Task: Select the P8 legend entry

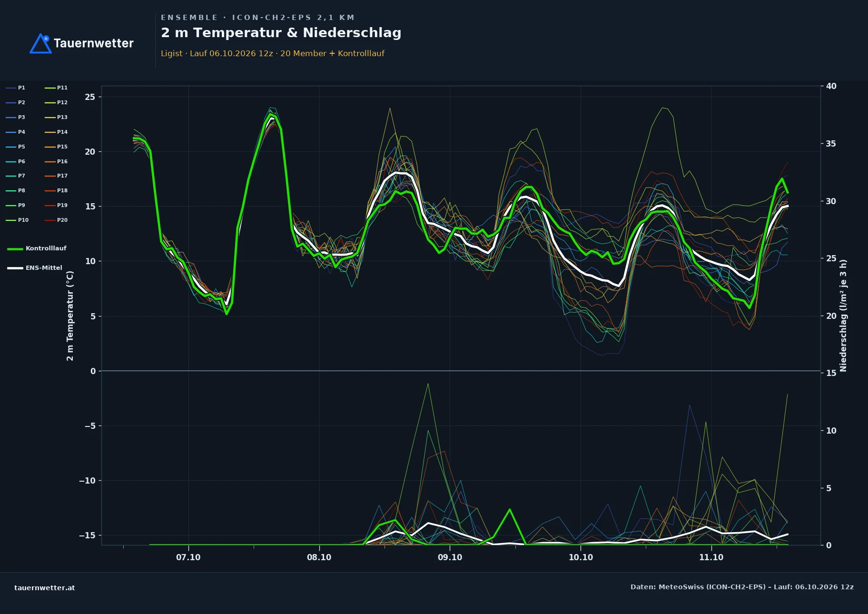Action: point(16,191)
